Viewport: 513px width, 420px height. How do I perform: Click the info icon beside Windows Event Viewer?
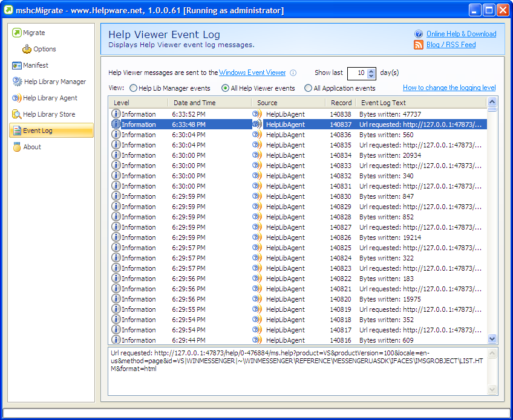pos(293,73)
